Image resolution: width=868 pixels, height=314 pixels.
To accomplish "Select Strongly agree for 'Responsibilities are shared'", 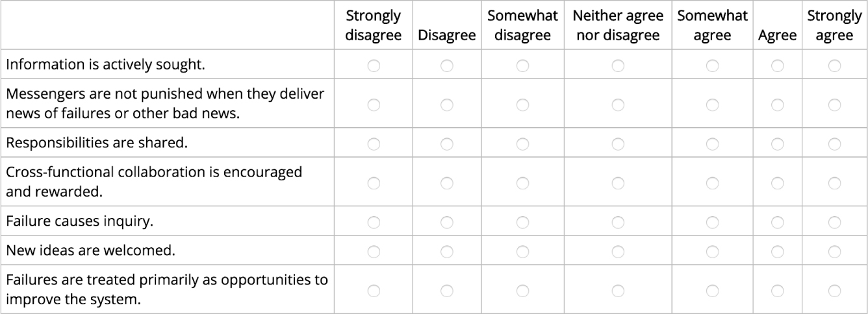I will pos(834,143).
